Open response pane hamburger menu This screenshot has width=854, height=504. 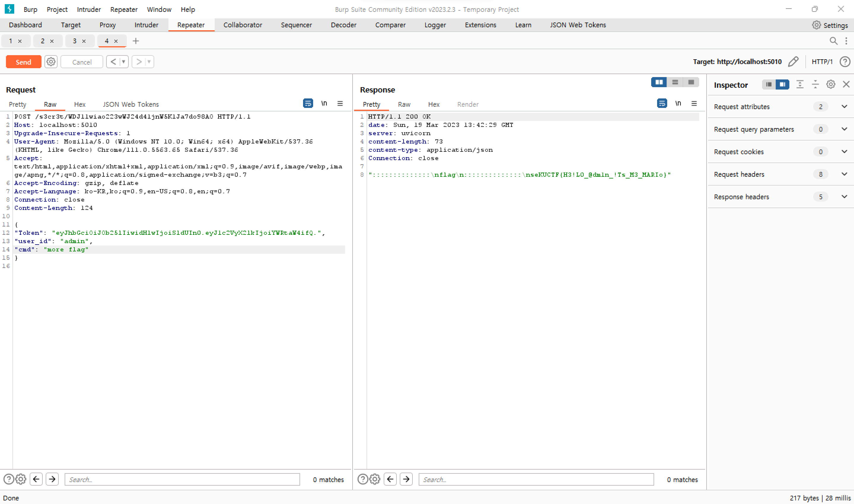point(694,103)
